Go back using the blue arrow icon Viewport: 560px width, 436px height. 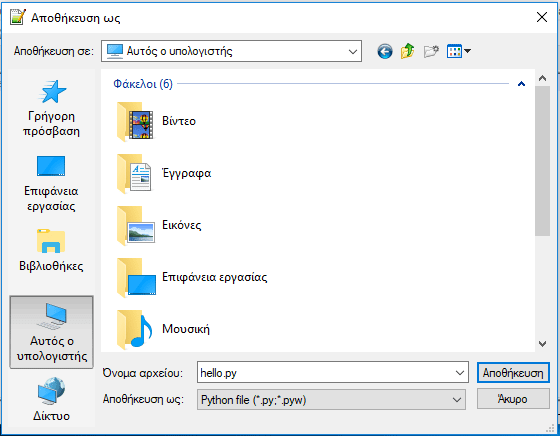385,51
